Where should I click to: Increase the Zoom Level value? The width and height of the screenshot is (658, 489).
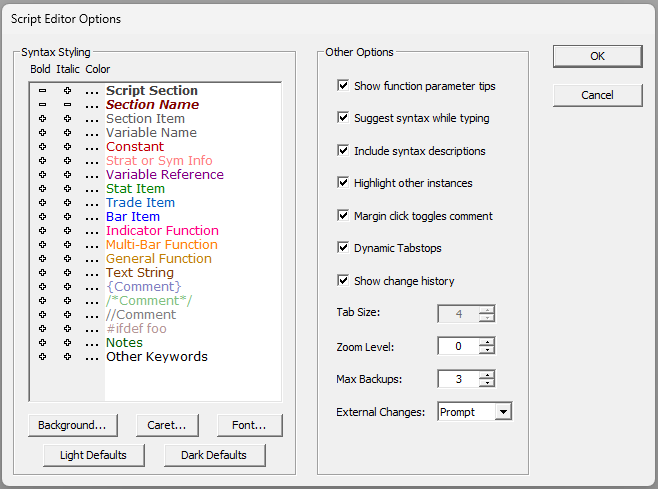coord(487,342)
